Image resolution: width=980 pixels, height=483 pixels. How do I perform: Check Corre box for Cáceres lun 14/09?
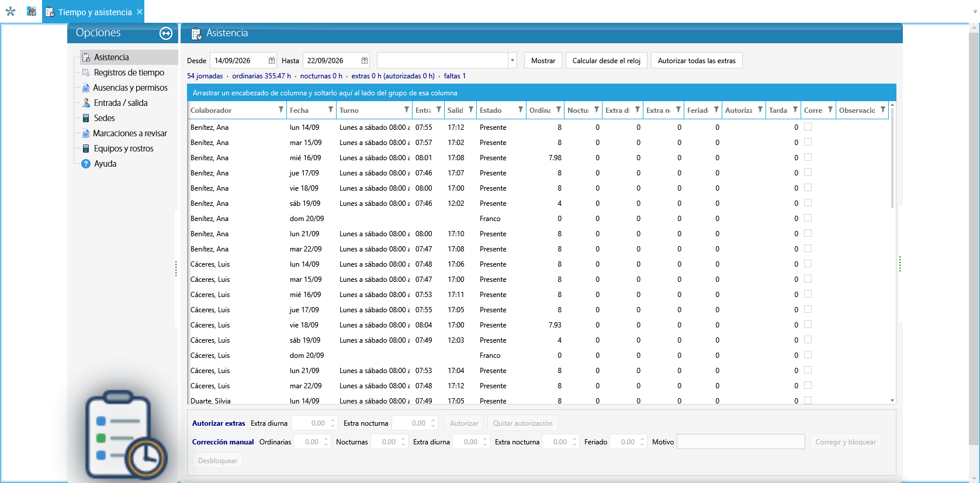coord(808,264)
